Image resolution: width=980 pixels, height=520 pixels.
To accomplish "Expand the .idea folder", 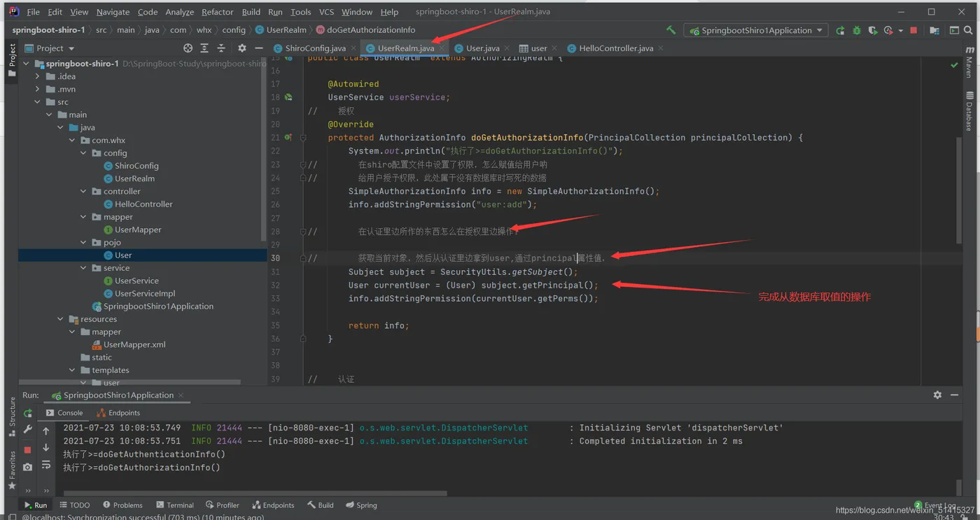I will tap(38, 76).
